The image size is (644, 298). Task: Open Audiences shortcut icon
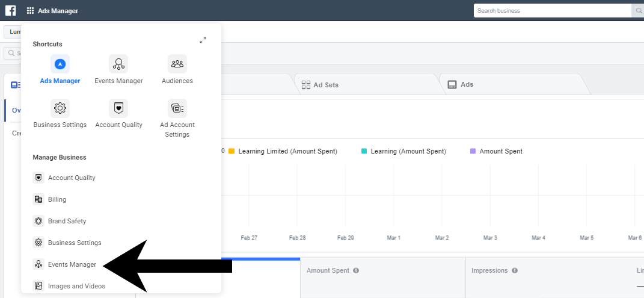click(177, 64)
